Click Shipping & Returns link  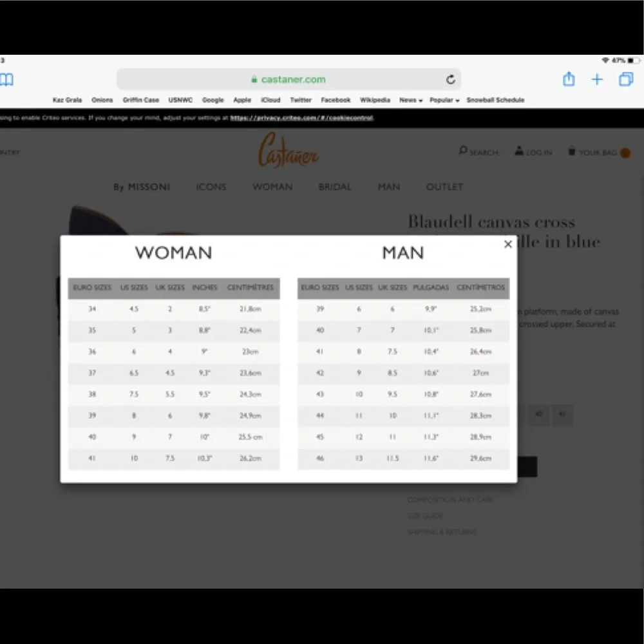tap(442, 532)
